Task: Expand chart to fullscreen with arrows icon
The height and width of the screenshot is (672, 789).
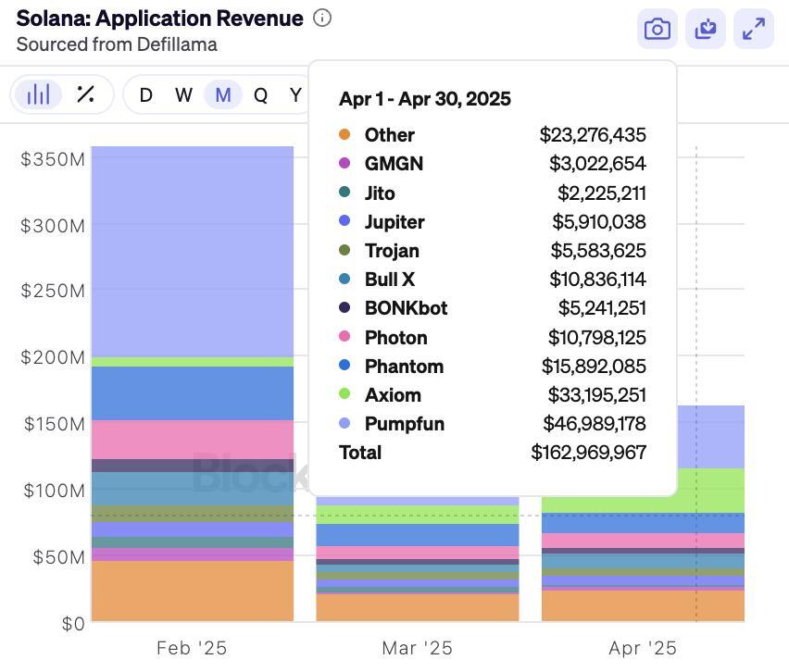Action: (754, 30)
